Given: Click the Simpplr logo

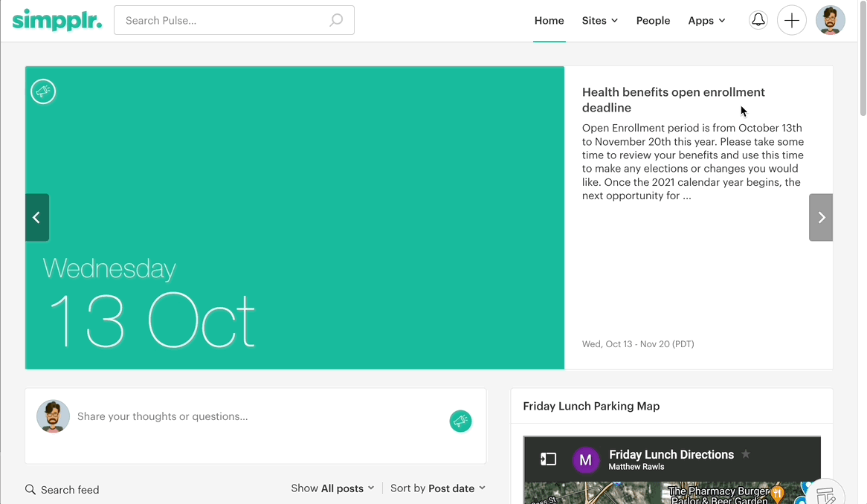Looking at the screenshot, I should pyautogui.click(x=57, y=20).
